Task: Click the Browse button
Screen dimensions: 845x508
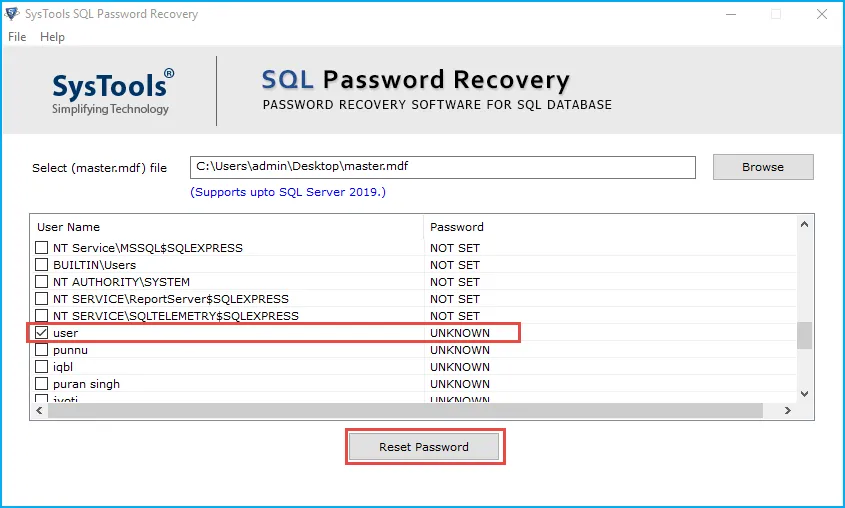Action: click(762, 167)
